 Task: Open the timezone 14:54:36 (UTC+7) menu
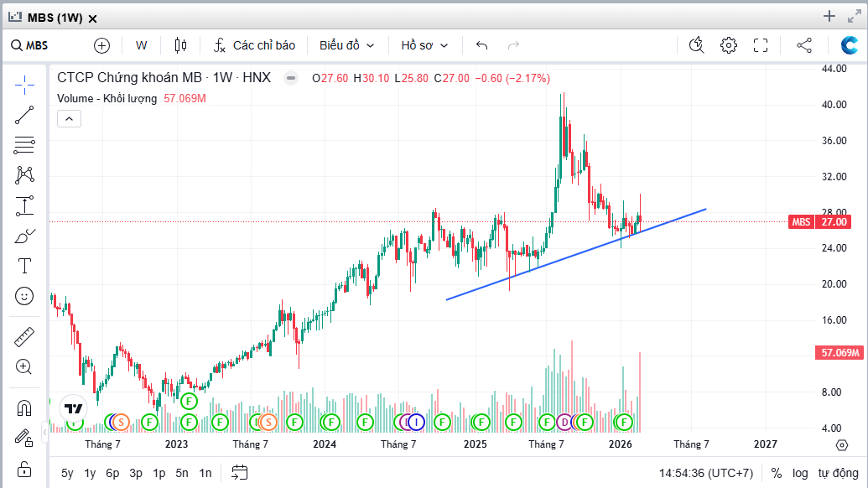pos(706,473)
